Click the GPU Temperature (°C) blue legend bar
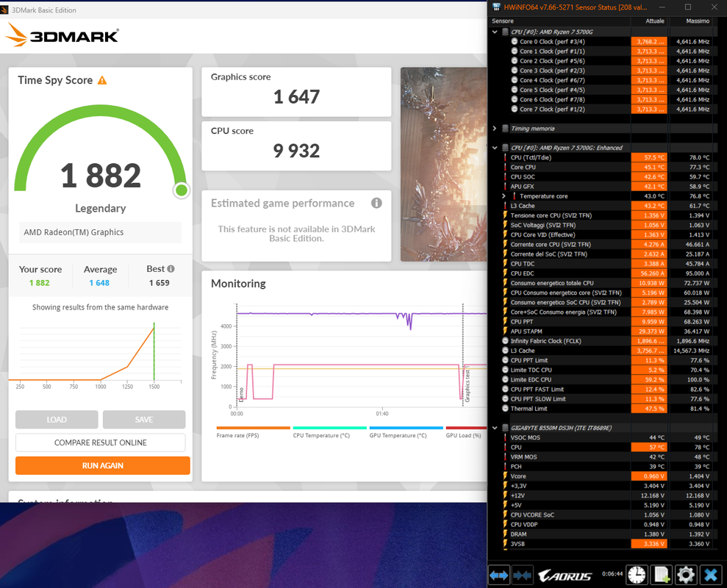The image size is (727, 588). (407, 428)
